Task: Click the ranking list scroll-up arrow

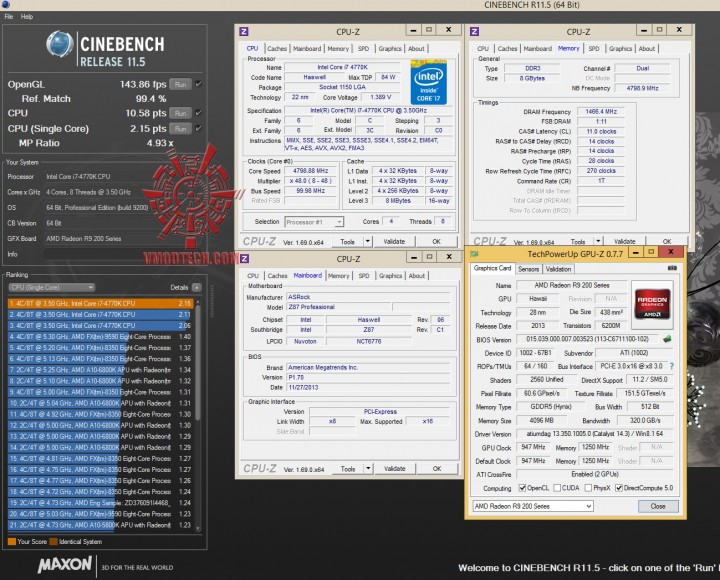Action: (x=198, y=302)
